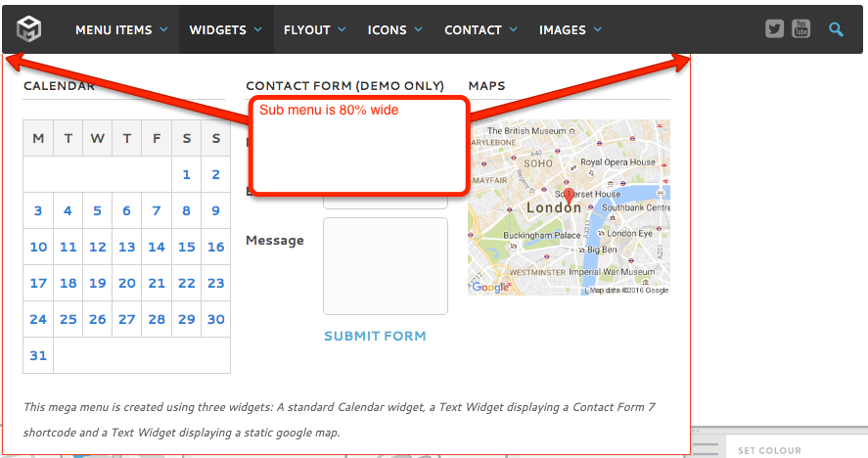Open the YouTube social icon
The image size is (868, 458).
pyautogui.click(x=801, y=29)
